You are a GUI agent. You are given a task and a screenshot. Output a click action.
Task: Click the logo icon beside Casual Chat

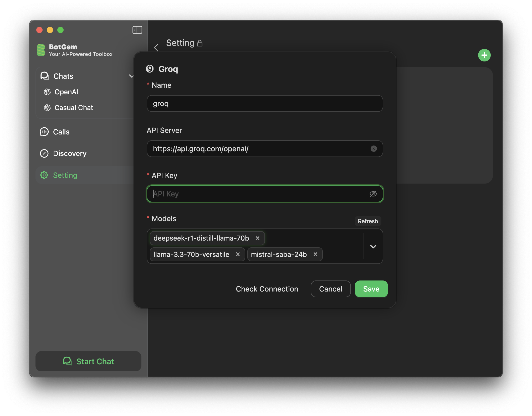click(x=47, y=108)
